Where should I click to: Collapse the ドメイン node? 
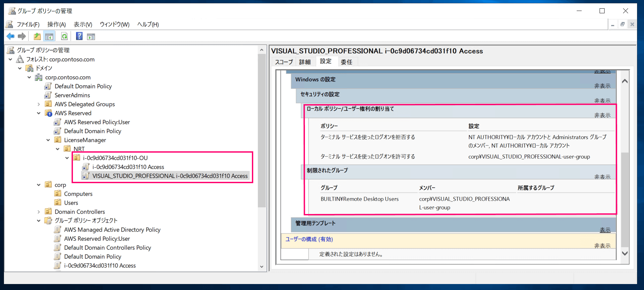20,68
